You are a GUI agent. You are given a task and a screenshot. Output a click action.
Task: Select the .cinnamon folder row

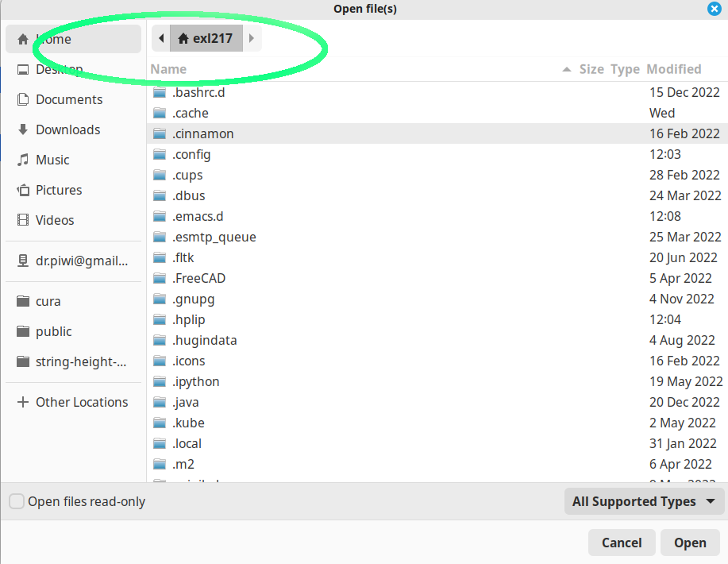(x=437, y=133)
